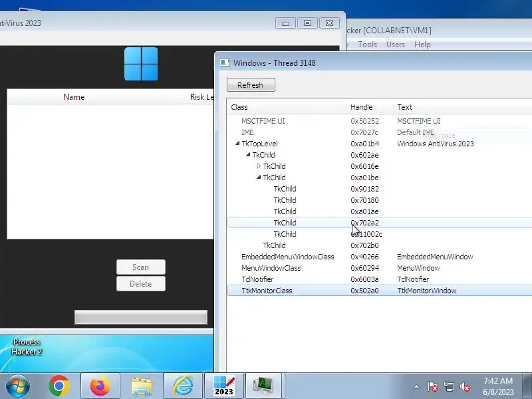The width and height of the screenshot is (532, 399).
Task: Collapse the TkTopLevel tree node
Action: point(237,144)
